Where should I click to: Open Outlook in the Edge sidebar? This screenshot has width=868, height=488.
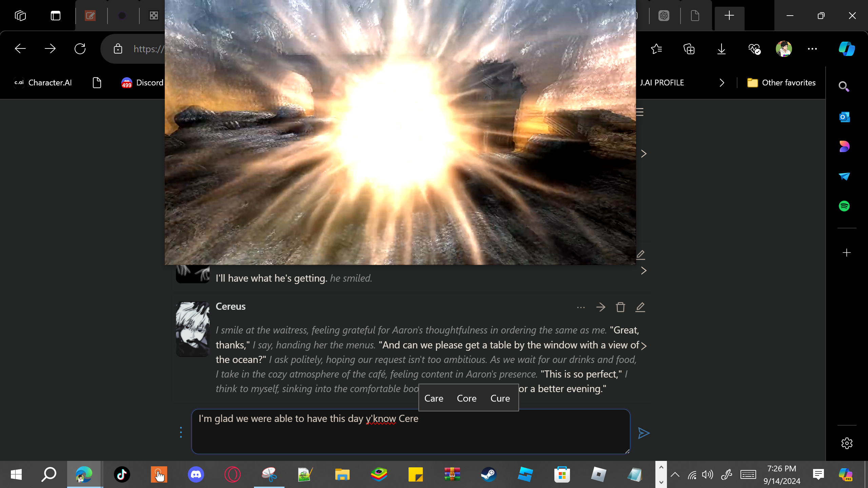[x=844, y=117]
